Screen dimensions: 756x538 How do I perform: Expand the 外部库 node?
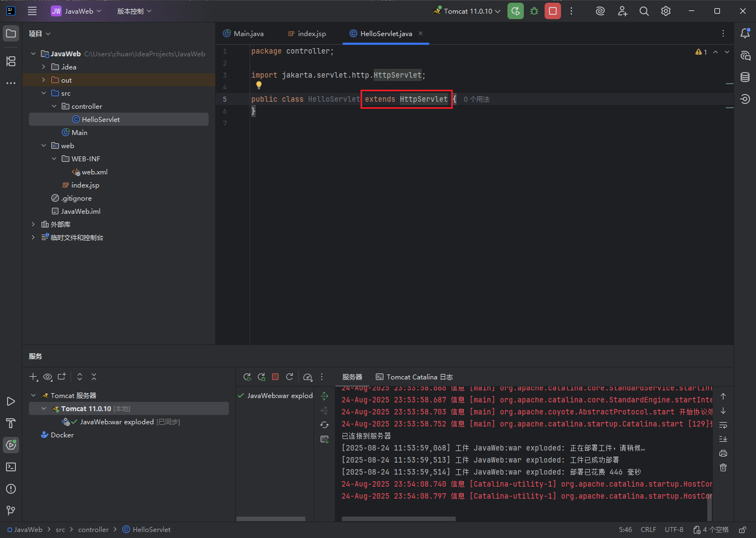tap(33, 224)
